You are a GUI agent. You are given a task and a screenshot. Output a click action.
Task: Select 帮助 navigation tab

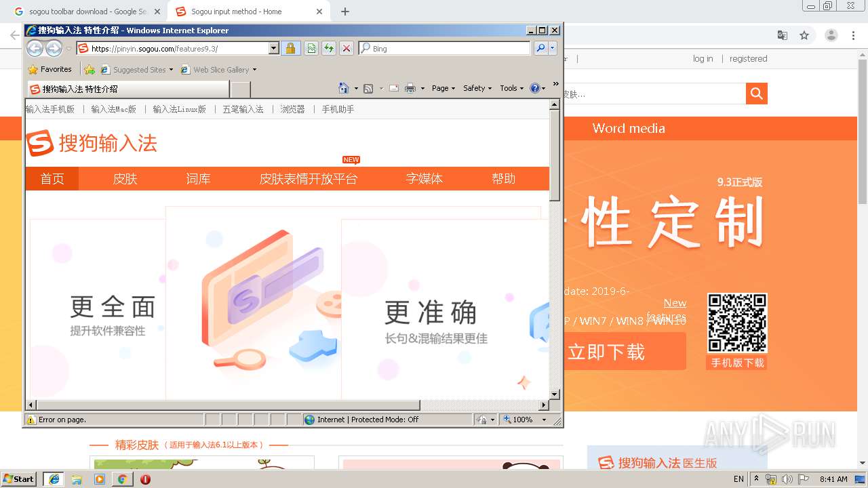tap(503, 178)
